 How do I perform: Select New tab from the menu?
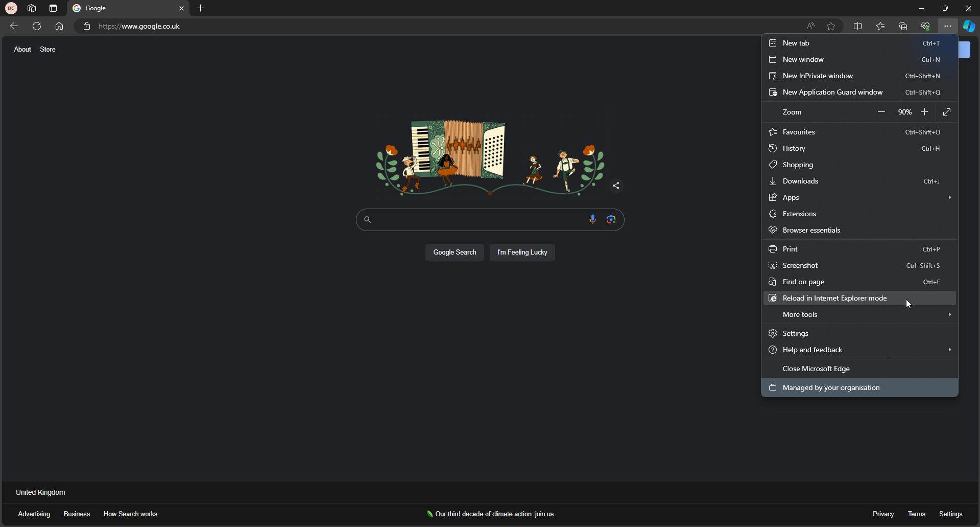[860, 43]
